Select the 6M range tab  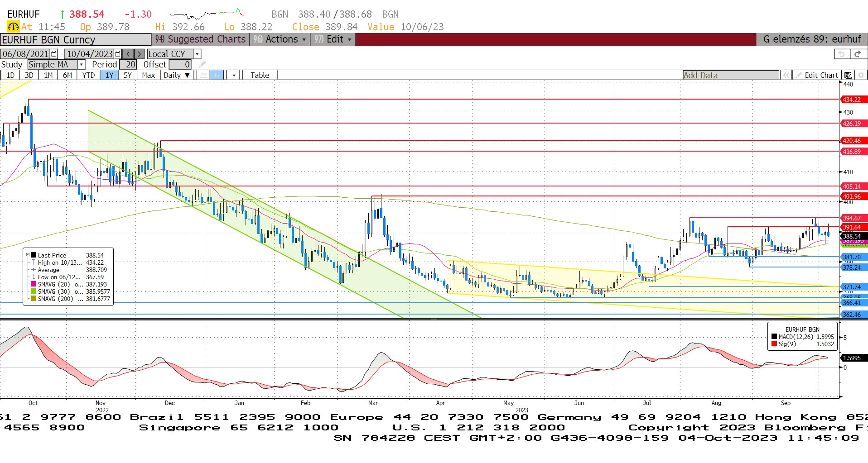coord(67,75)
